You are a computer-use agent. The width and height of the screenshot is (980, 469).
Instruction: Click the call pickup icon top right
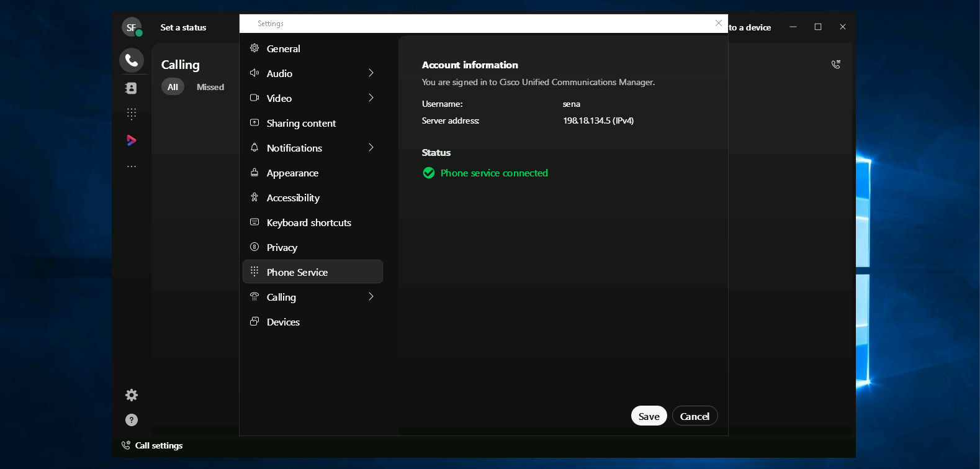[x=836, y=65]
